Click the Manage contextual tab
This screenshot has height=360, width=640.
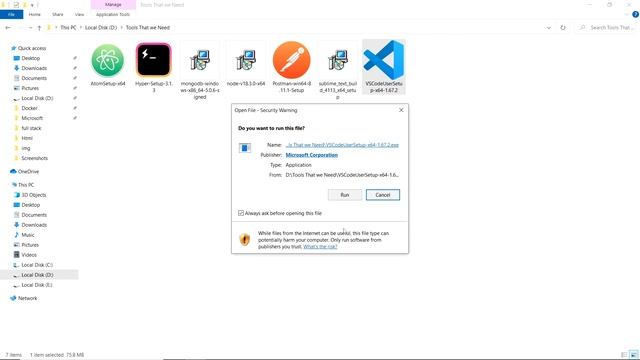(x=113, y=4)
